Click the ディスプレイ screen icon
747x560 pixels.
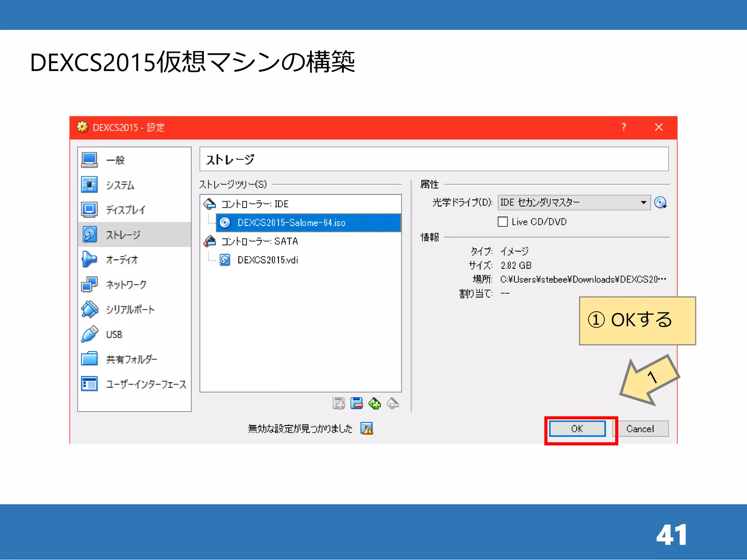[x=89, y=210]
